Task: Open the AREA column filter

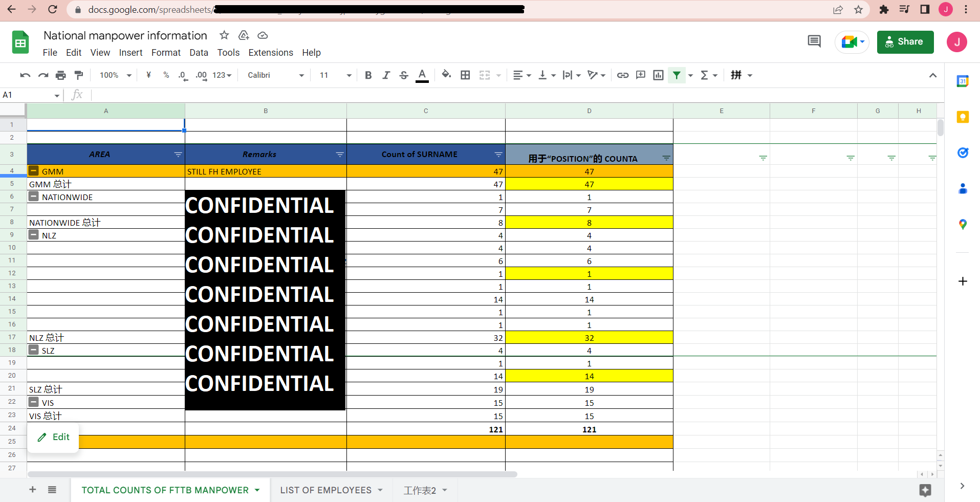Action: coord(178,155)
